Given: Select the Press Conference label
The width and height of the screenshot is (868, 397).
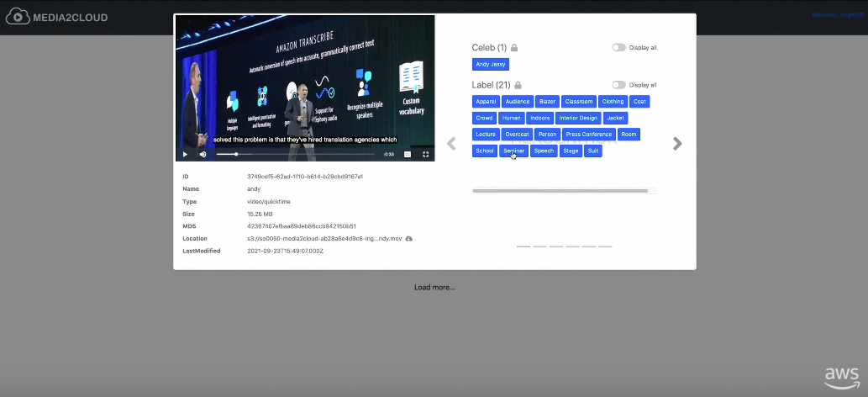Looking at the screenshot, I should [x=589, y=135].
